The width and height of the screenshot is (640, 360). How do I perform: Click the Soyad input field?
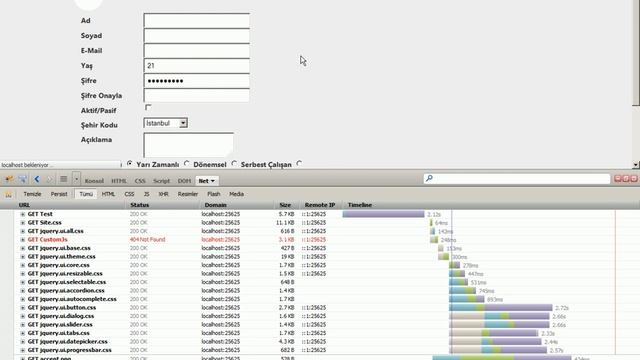click(x=196, y=36)
